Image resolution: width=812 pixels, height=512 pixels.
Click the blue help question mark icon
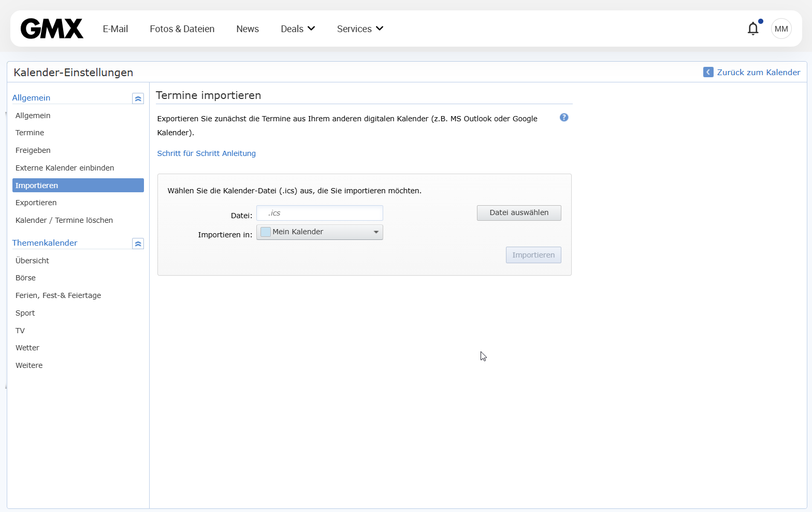(x=564, y=118)
